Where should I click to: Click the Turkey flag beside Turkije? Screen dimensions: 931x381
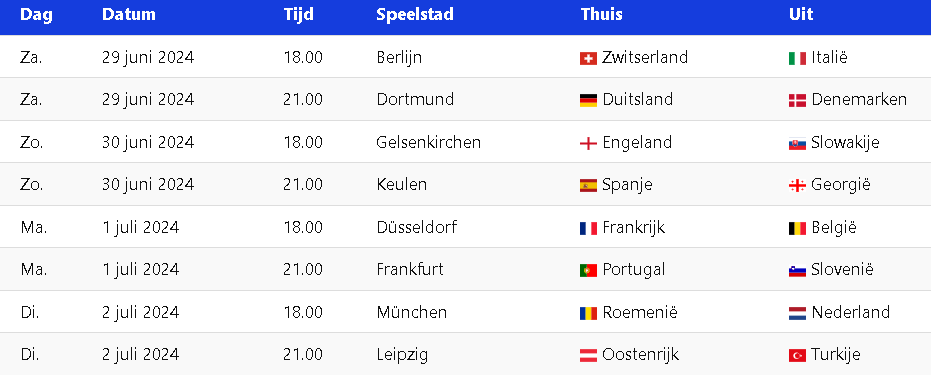click(797, 356)
